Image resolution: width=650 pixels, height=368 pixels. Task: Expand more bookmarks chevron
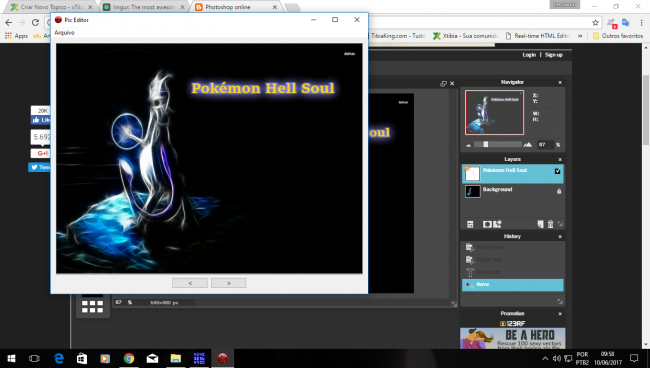[580, 36]
